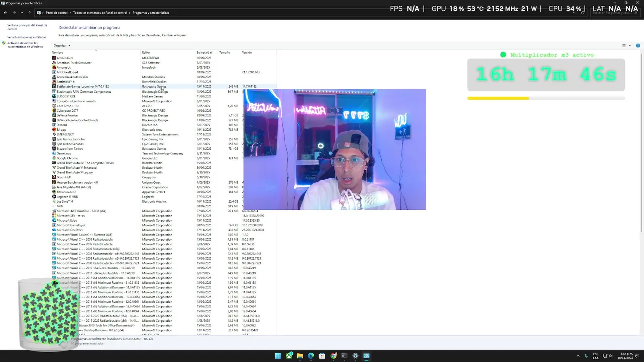Go back with the navigation arrow

click(5, 13)
